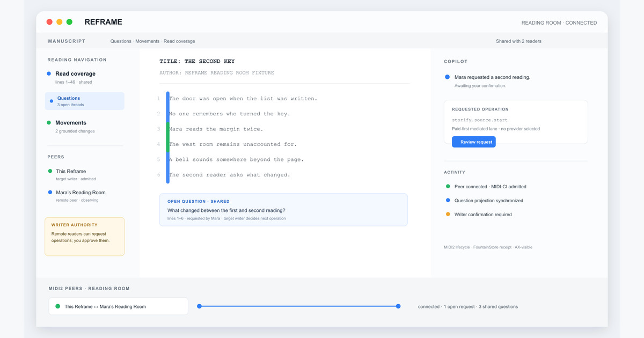
Task: Click the blue margin marker on line 1
Action: [167, 106]
